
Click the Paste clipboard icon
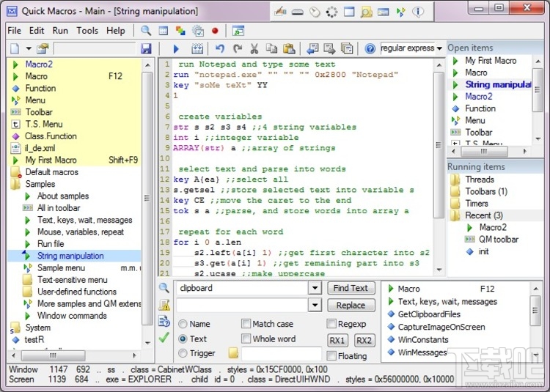point(289,48)
